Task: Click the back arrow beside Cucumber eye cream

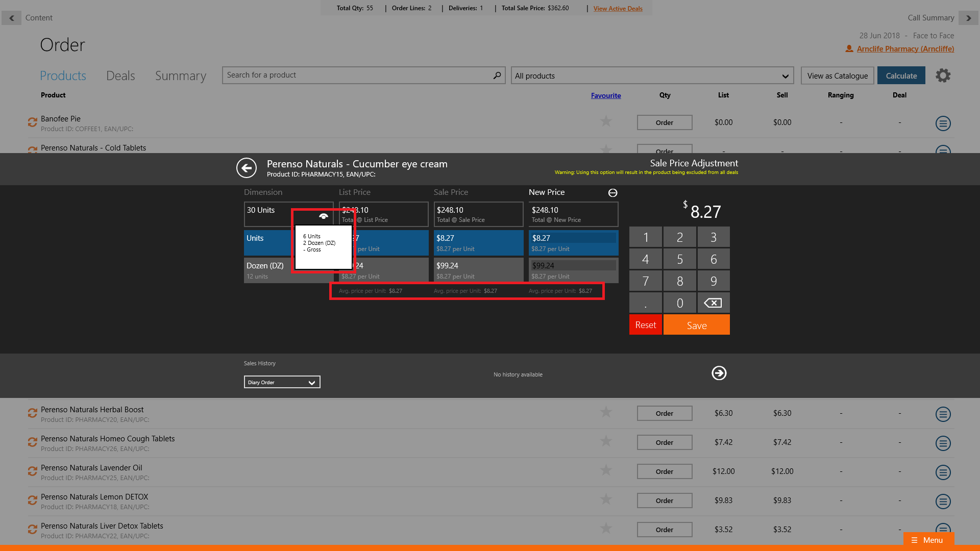Action: (x=247, y=168)
